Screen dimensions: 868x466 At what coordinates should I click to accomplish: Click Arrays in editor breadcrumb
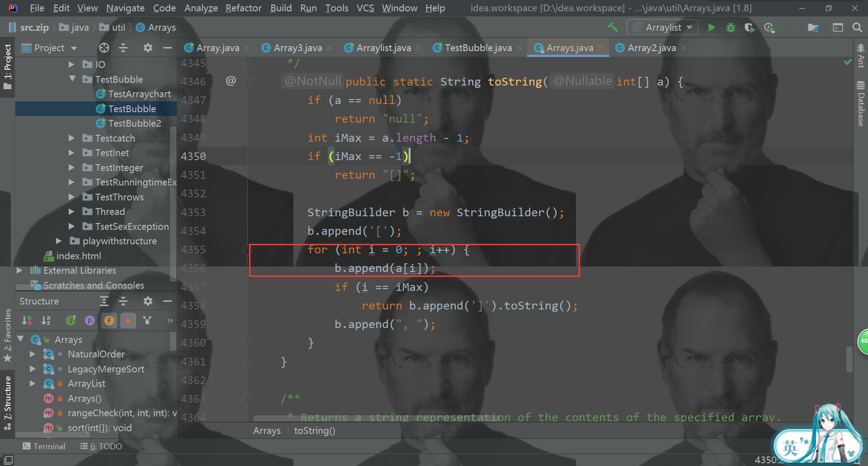click(x=267, y=431)
